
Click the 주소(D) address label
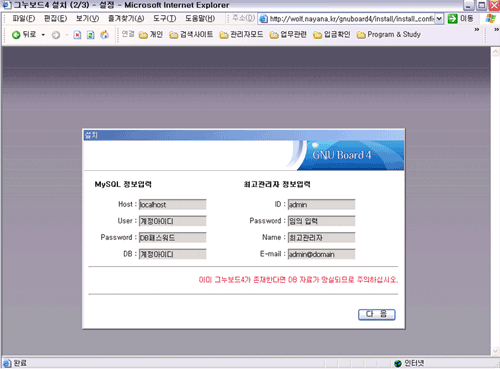point(243,18)
